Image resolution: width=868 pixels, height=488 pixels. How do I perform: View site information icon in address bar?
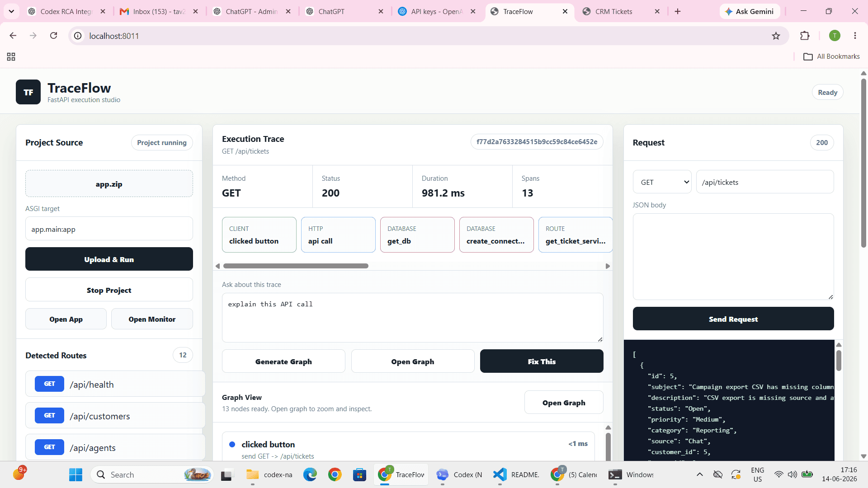click(78, 36)
